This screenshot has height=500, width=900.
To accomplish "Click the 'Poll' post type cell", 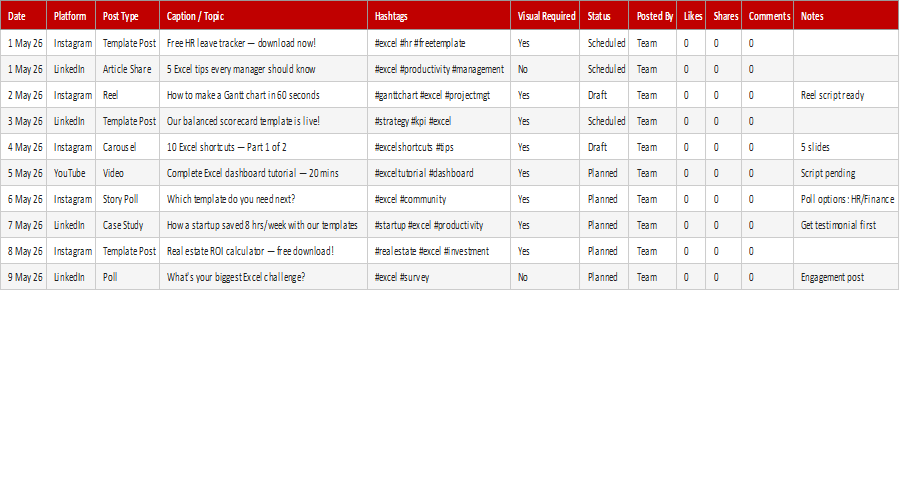I will [x=127, y=277].
